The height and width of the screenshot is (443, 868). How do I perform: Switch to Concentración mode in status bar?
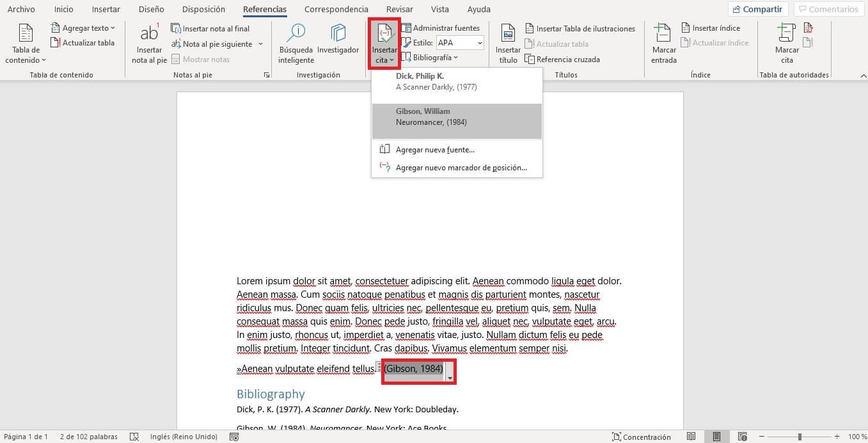[x=641, y=437]
